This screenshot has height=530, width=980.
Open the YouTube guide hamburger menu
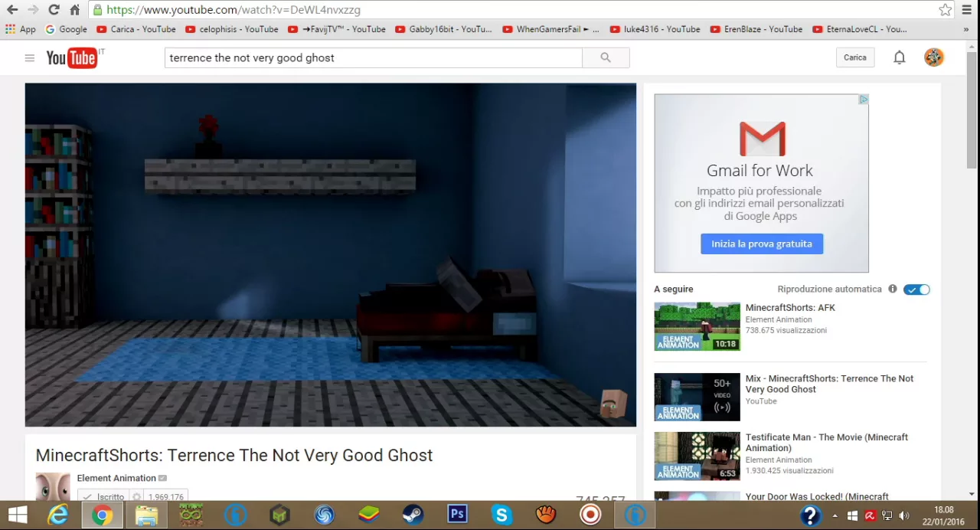(29, 57)
